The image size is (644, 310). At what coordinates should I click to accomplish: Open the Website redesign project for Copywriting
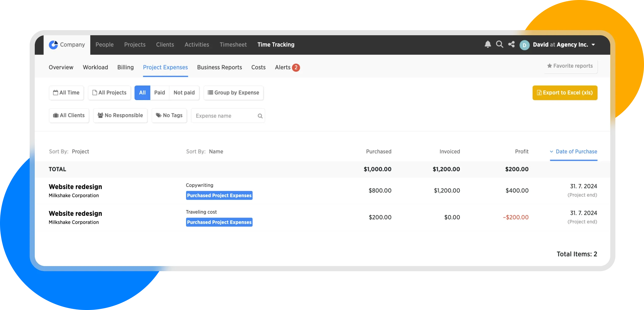(75, 187)
